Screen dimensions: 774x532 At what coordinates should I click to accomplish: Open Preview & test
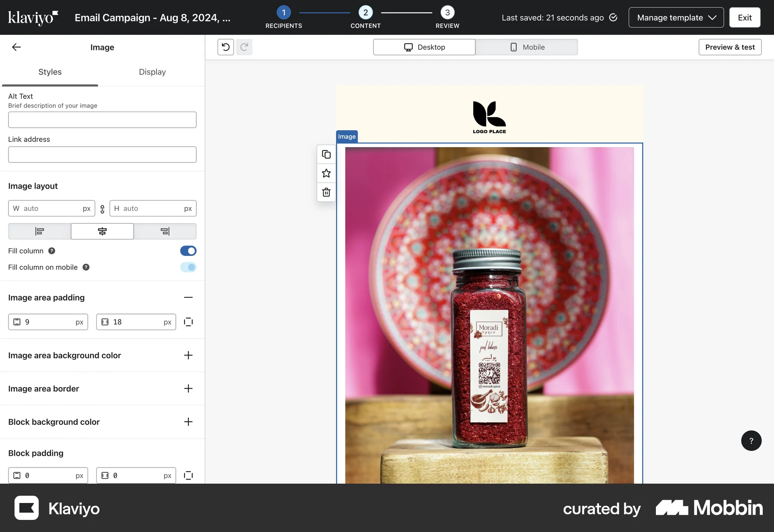click(730, 47)
